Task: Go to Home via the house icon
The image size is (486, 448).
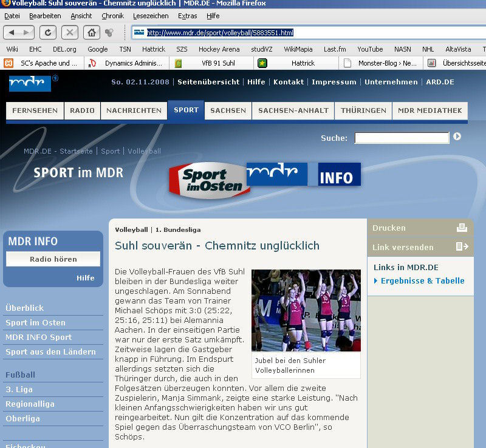Action: [x=92, y=33]
